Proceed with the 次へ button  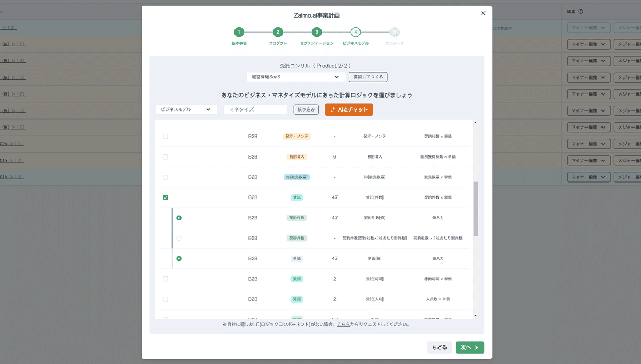click(x=470, y=347)
